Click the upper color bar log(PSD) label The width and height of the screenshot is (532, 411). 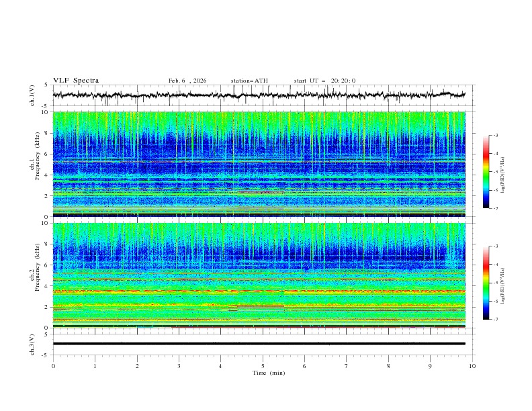pos(503,175)
